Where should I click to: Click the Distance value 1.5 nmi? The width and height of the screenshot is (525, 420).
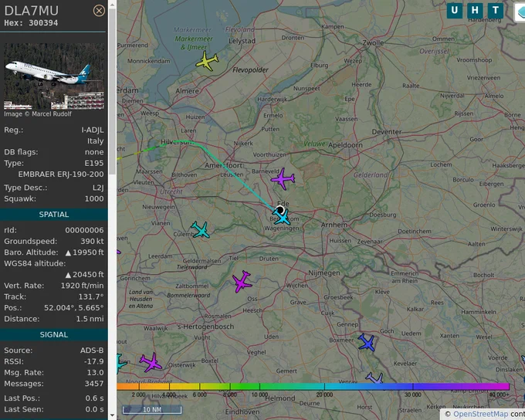click(90, 319)
